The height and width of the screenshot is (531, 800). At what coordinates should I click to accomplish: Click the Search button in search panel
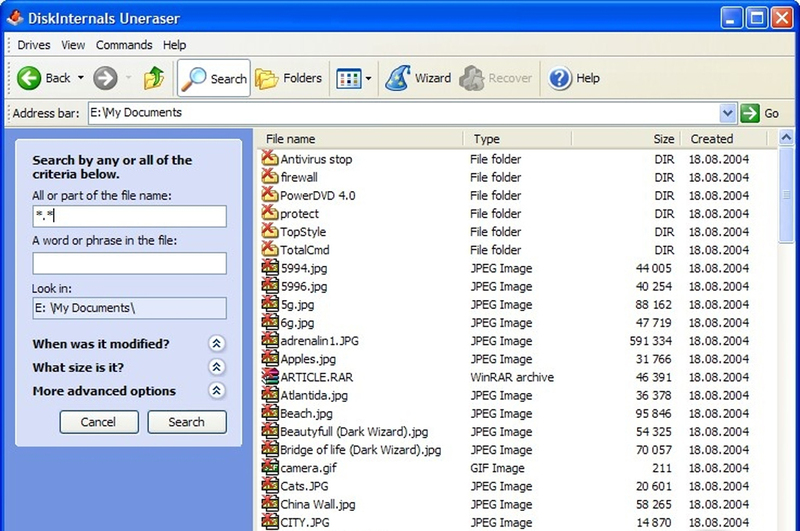coord(187,422)
